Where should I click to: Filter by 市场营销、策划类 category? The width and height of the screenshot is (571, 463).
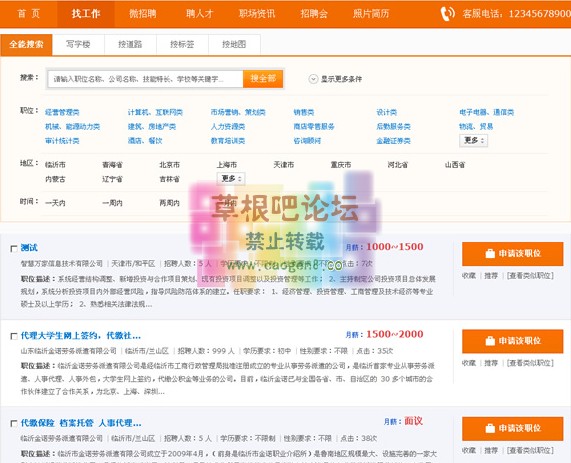(238, 112)
